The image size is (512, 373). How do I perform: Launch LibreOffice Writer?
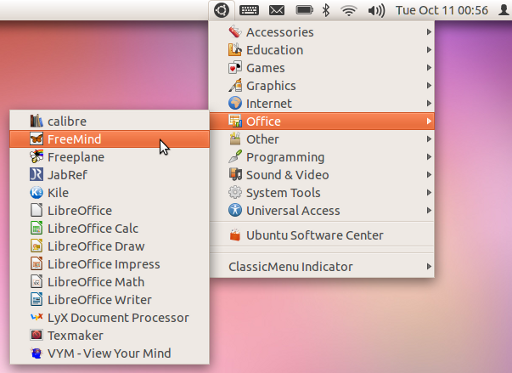(x=109, y=300)
